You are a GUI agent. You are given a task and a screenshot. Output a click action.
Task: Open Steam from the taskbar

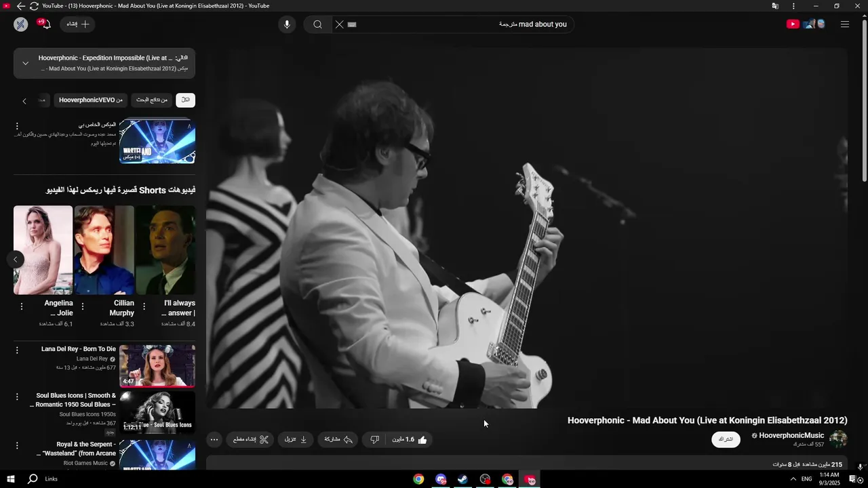[x=462, y=479]
